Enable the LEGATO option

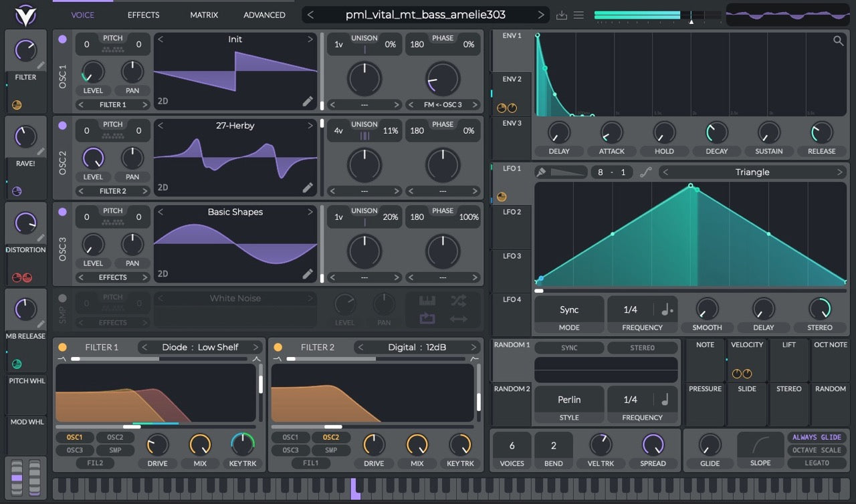pyautogui.click(x=817, y=463)
